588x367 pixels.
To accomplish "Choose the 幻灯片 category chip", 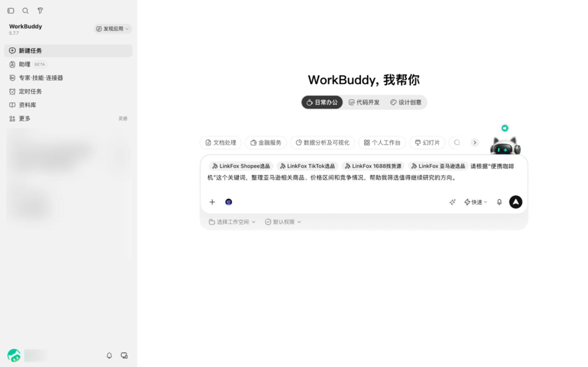I will [427, 142].
